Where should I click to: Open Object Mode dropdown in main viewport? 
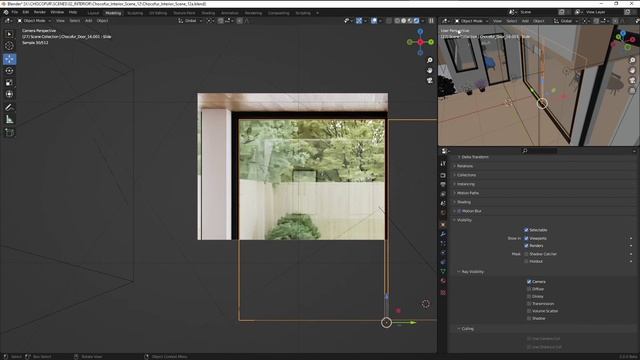pyautogui.click(x=34, y=20)
